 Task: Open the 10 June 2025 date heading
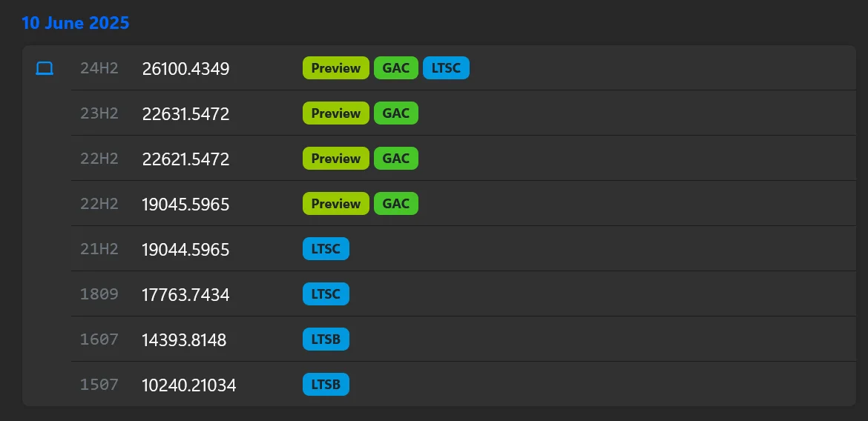76,23
